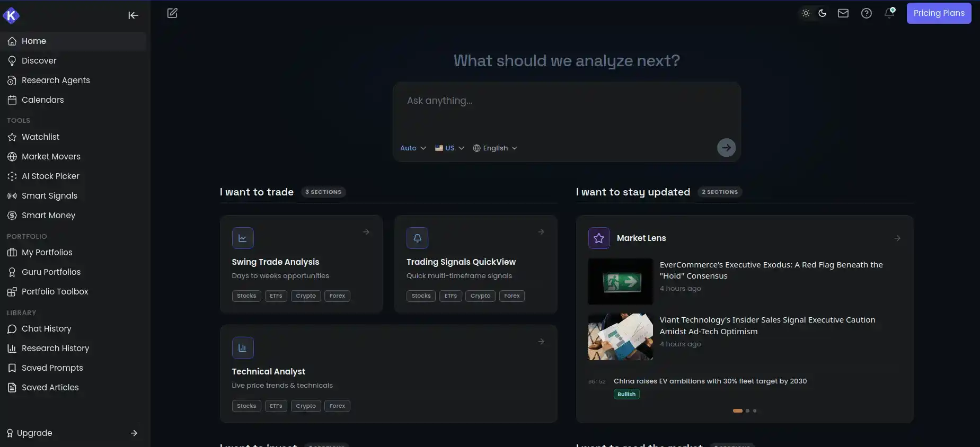
Task: Click the Pricing Plans button
Action: point(939,13)
